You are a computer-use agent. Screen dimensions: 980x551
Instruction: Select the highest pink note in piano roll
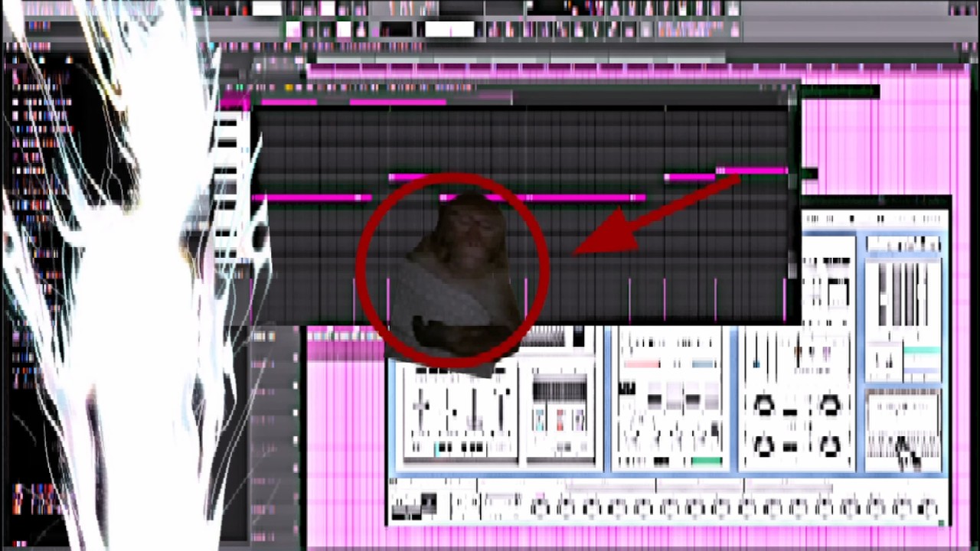point(752,171)
